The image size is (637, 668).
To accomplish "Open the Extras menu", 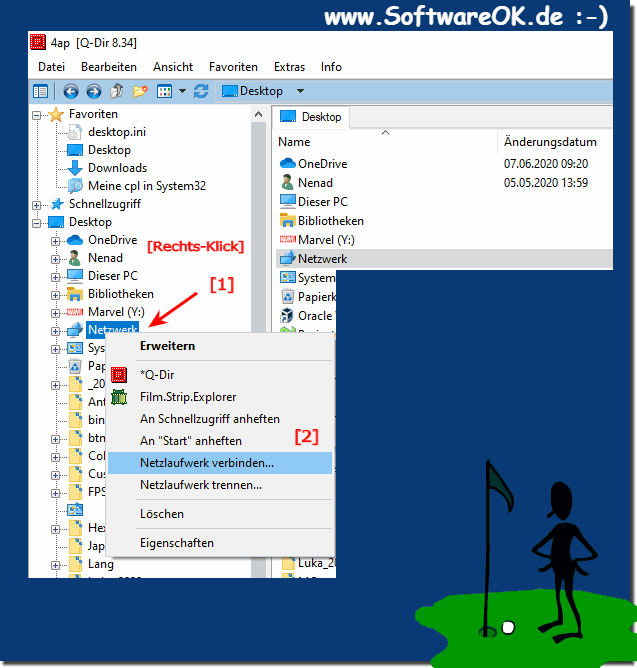I will click(289, 67).
